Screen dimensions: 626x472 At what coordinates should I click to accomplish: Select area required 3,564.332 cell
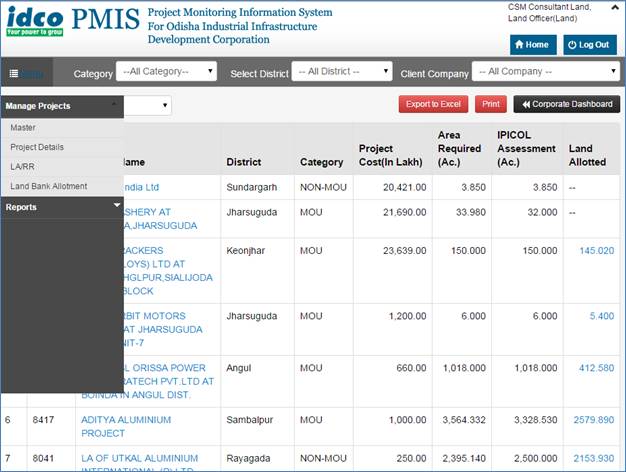(x=464, y=420)
